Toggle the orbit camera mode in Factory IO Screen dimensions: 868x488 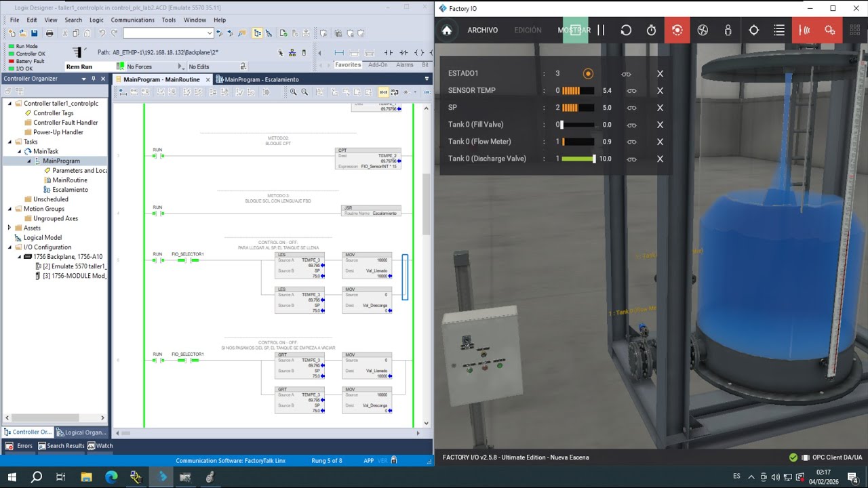point(677,30)
